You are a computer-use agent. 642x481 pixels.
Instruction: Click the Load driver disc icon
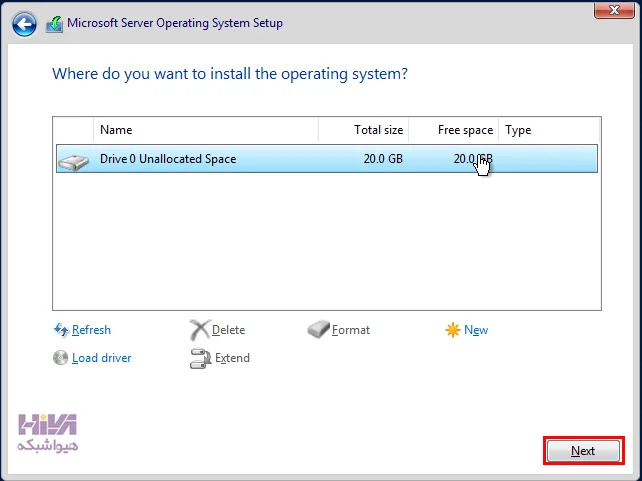60,357
